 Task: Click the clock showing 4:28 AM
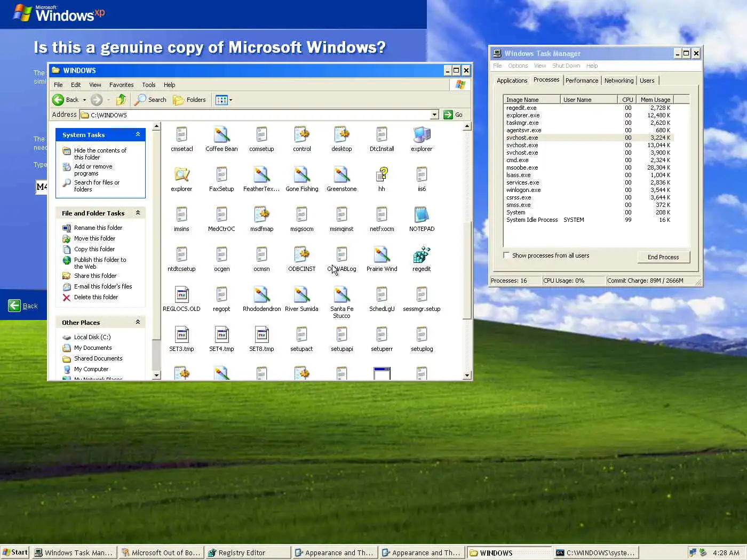726,553
